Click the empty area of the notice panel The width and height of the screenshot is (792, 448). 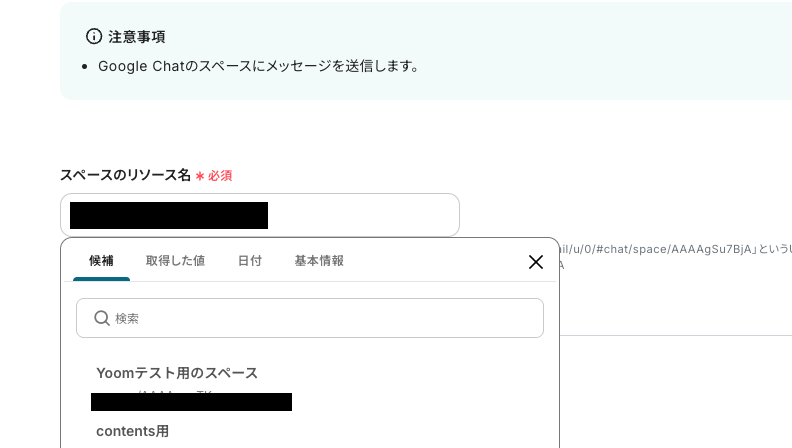click(x=606, y=51)
